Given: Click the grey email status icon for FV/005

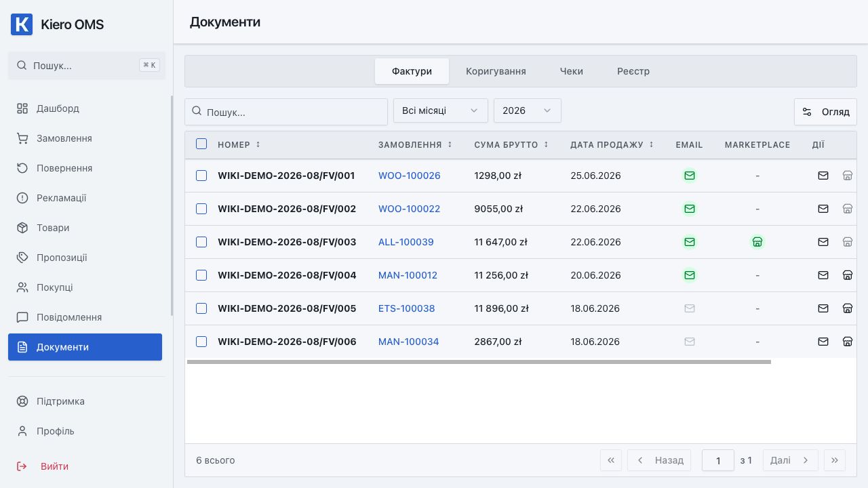Looking at the screenshot, I should point(690,308).
